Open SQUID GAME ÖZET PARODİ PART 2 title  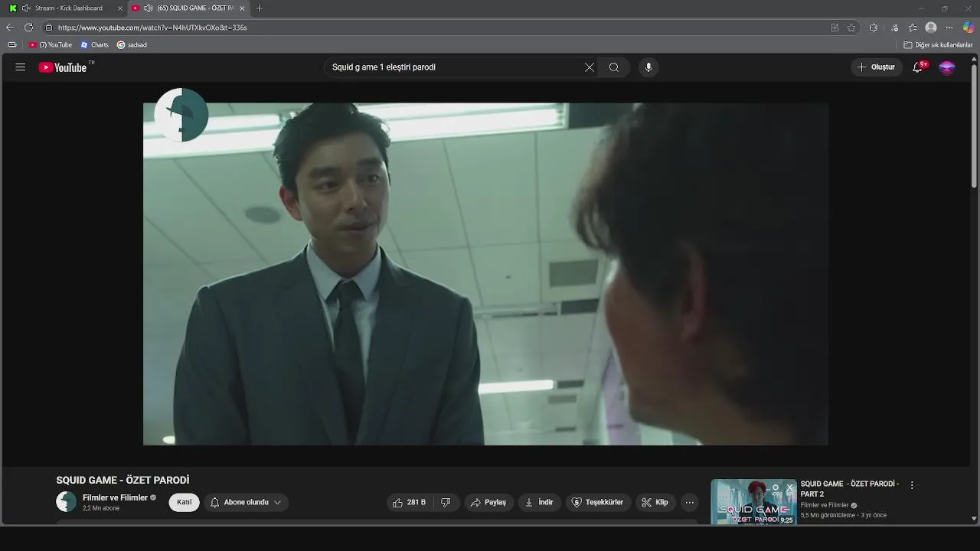pyautogui.click(x=850, y=489)
